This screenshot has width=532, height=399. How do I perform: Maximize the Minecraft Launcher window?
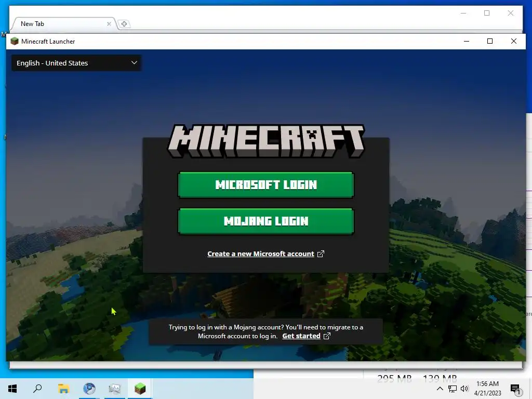point(490,41)
